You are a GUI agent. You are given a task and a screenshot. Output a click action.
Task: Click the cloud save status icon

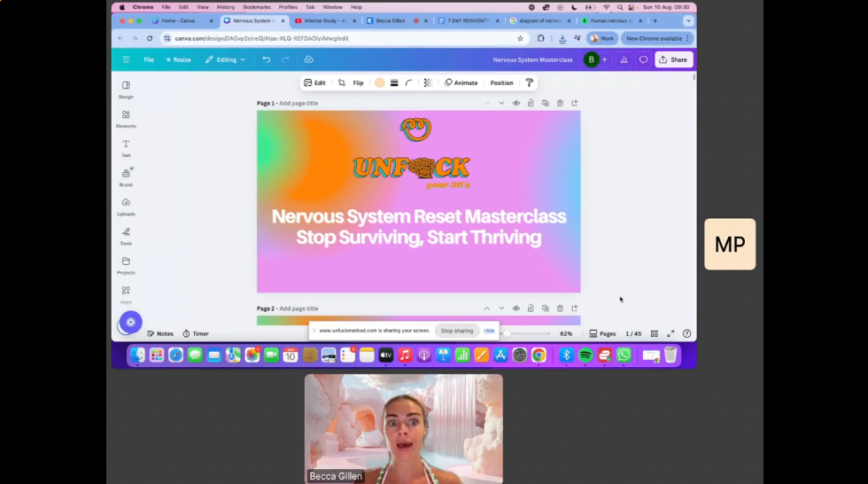coord(309,59)
